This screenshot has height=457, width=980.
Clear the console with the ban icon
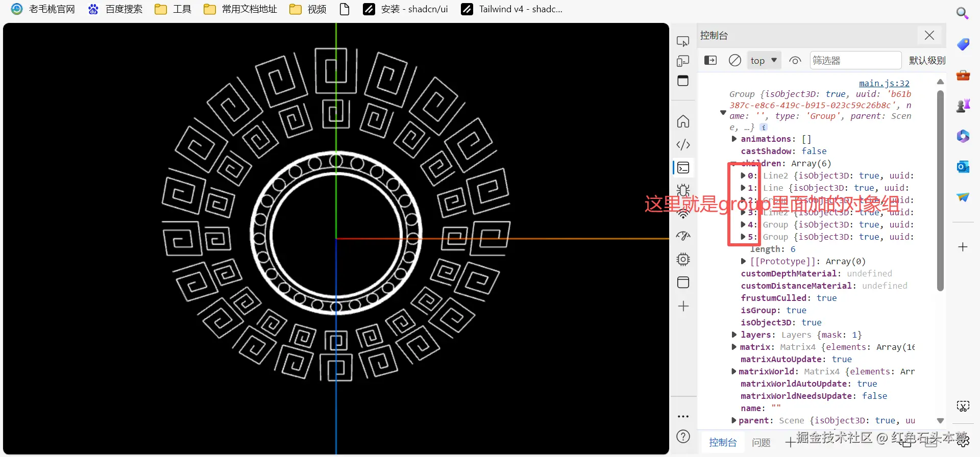point(734,60)
